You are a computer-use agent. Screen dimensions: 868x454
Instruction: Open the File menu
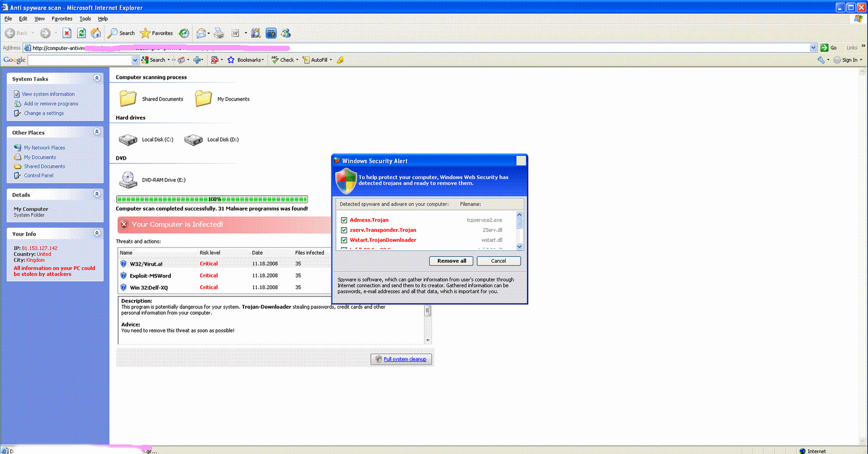[x=8, y=18]
